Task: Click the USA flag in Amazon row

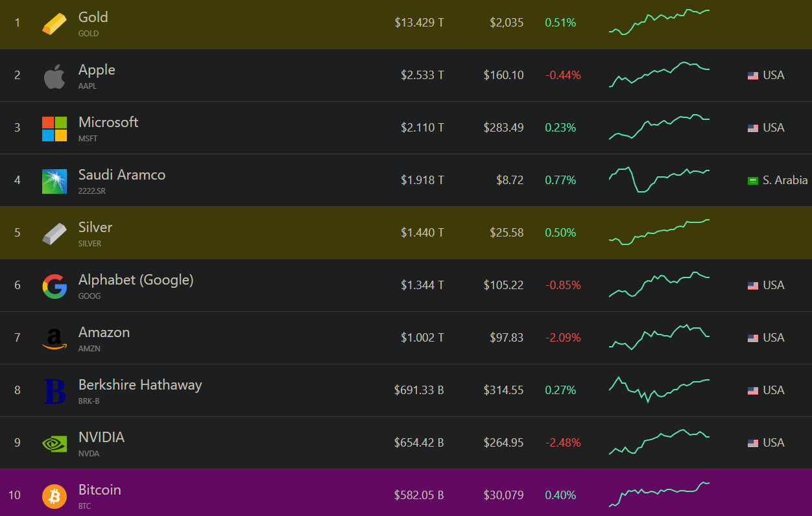Action: coord(753,338)
